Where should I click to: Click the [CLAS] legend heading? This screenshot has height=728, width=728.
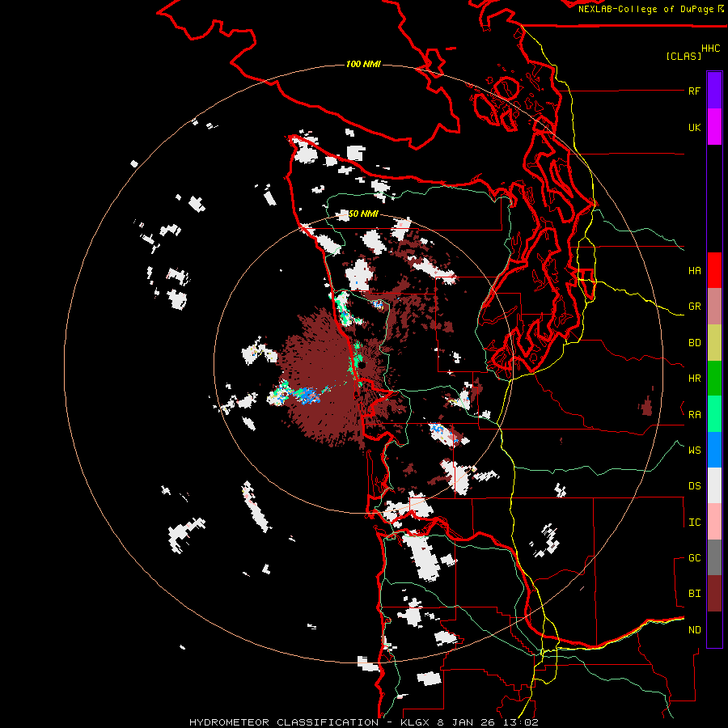684,56
